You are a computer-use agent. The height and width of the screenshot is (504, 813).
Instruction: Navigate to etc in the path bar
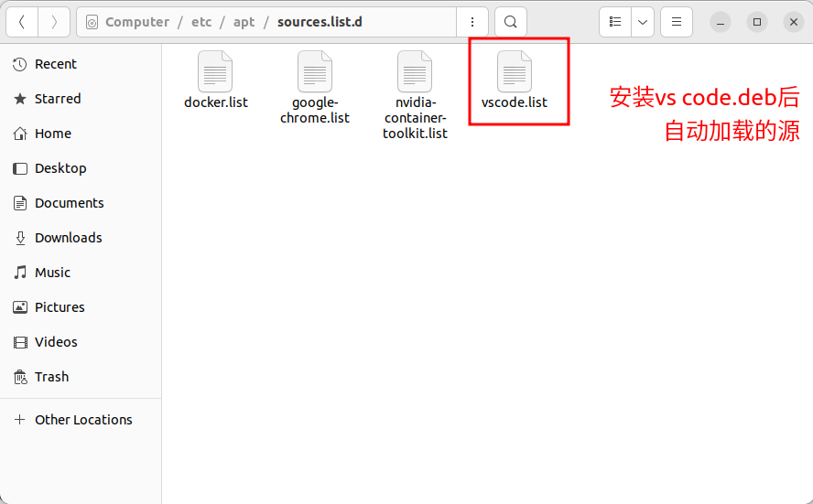(x=201, y=22)
